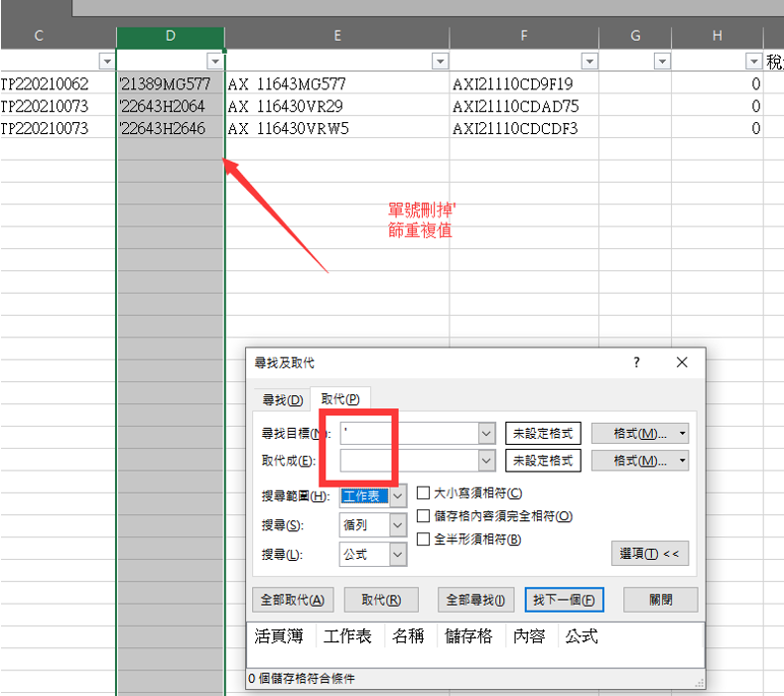Open the filter arrow on column E

[x=439, y=61]
